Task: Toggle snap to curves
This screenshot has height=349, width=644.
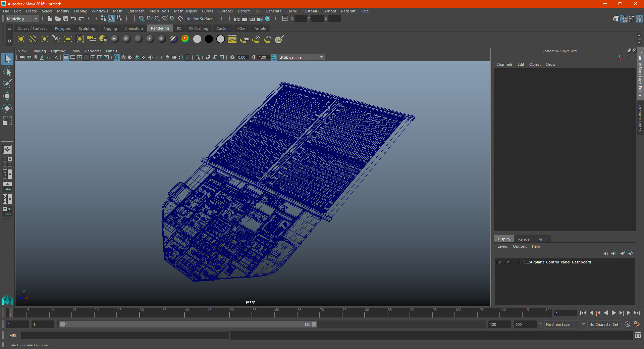Action: tap(150, 19)
